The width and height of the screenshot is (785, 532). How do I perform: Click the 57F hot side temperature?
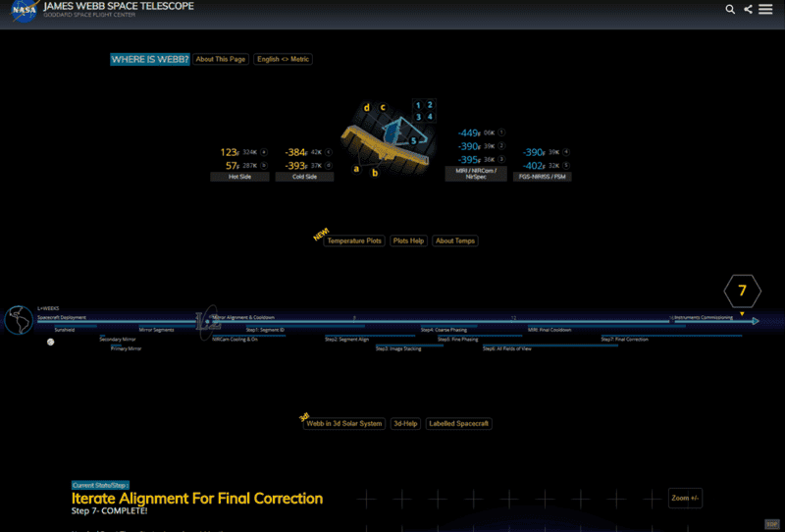pos(233,166)
